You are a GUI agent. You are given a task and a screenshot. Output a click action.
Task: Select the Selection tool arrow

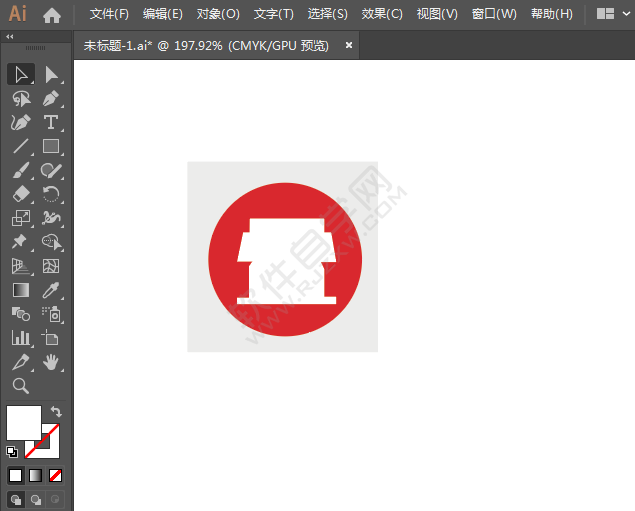tap(21, 74)
